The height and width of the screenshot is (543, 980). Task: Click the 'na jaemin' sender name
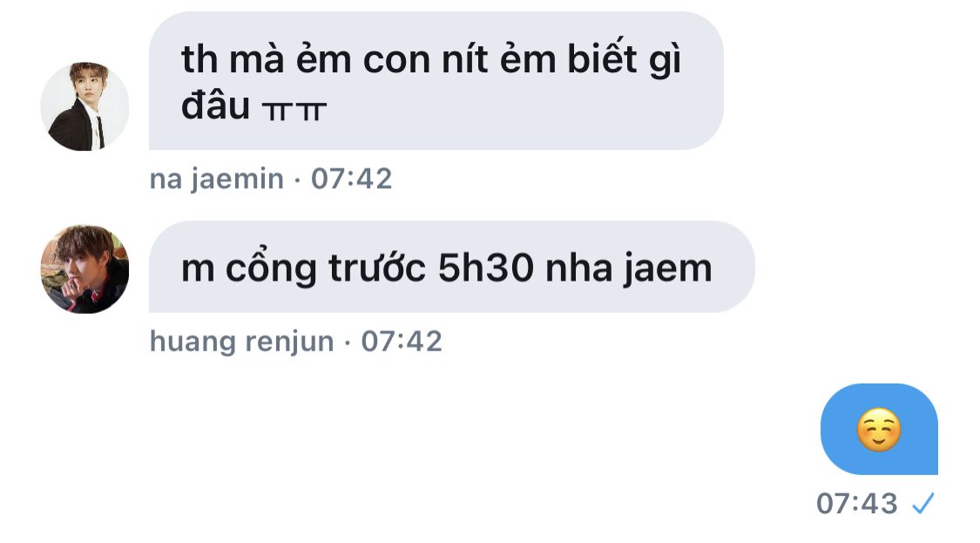point(216,180)
